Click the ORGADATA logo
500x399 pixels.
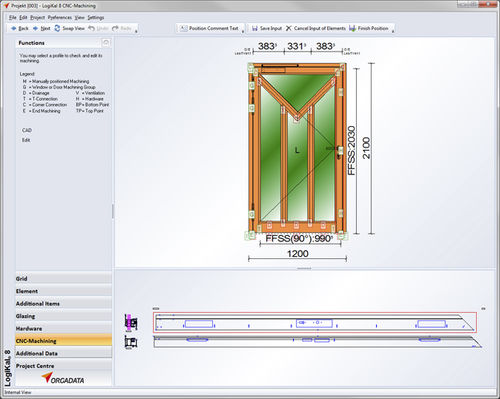pos(63,378)
